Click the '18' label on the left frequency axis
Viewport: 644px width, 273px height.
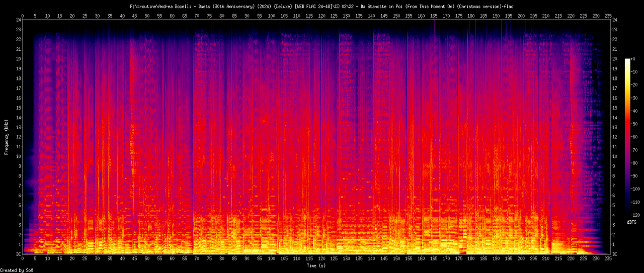(x=19, y=78)
